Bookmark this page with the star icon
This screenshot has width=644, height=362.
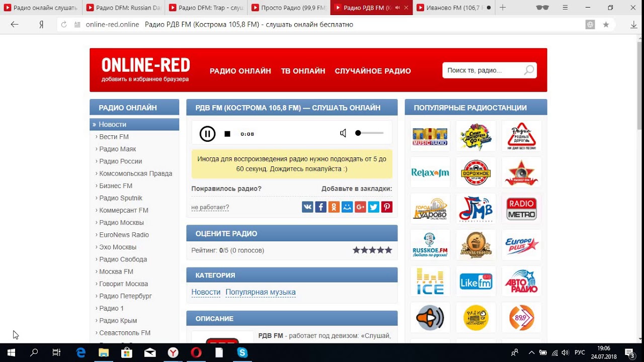click(606, 24)
